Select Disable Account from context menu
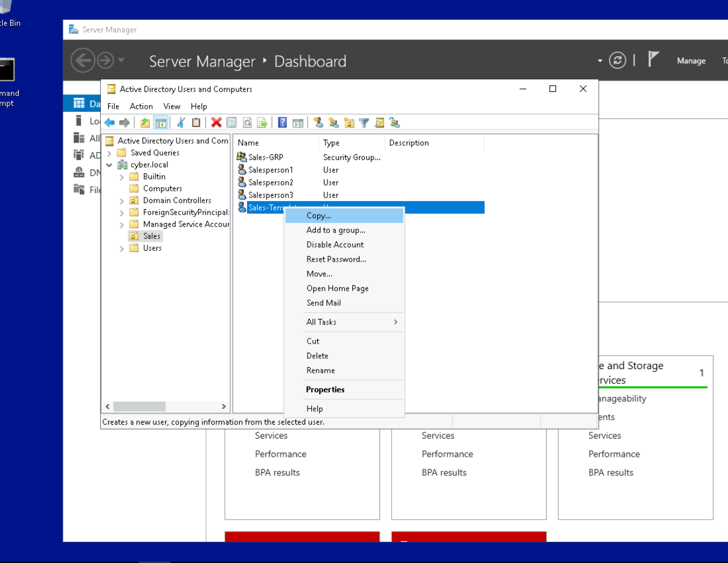Screen dimensions: 728x563 point(344,245)
